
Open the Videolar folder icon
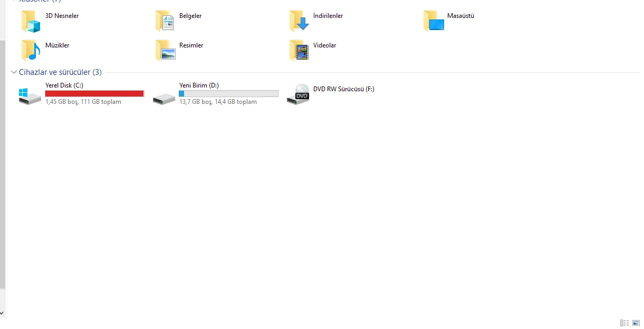tap(299, 51)
